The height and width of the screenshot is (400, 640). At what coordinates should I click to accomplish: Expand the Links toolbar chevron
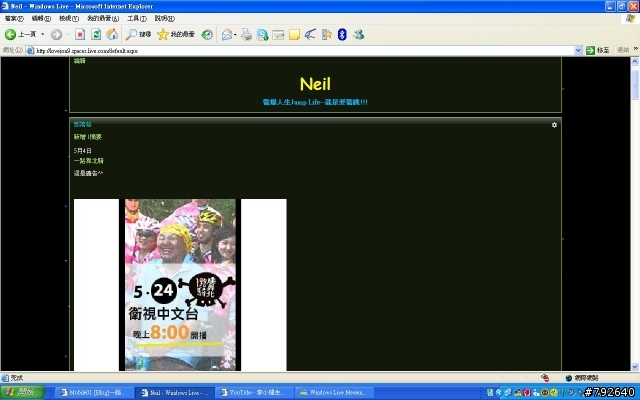(636, 49)
